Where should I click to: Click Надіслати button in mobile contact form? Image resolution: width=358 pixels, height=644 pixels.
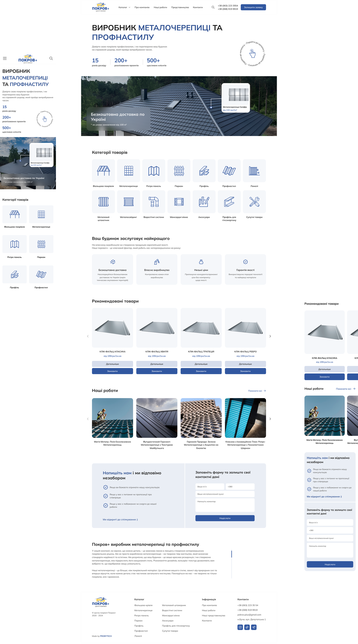pyautogui.click(x=330, y=564)
